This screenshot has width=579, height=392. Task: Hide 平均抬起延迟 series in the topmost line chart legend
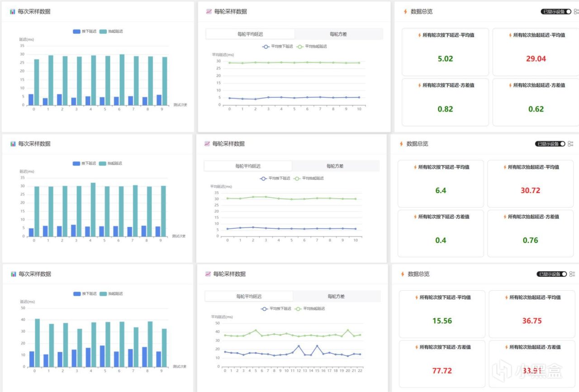coord(311,46)
